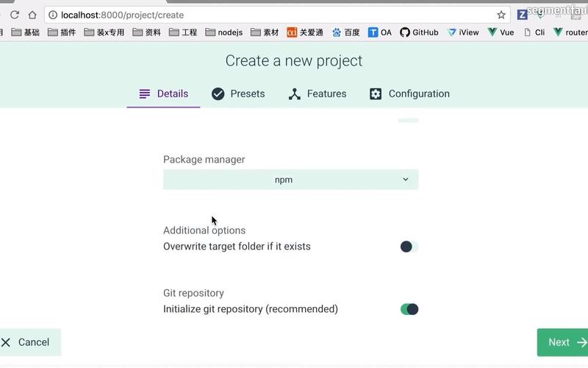View site information icon in address bar
588x368 pixels.
click(53, 15)
